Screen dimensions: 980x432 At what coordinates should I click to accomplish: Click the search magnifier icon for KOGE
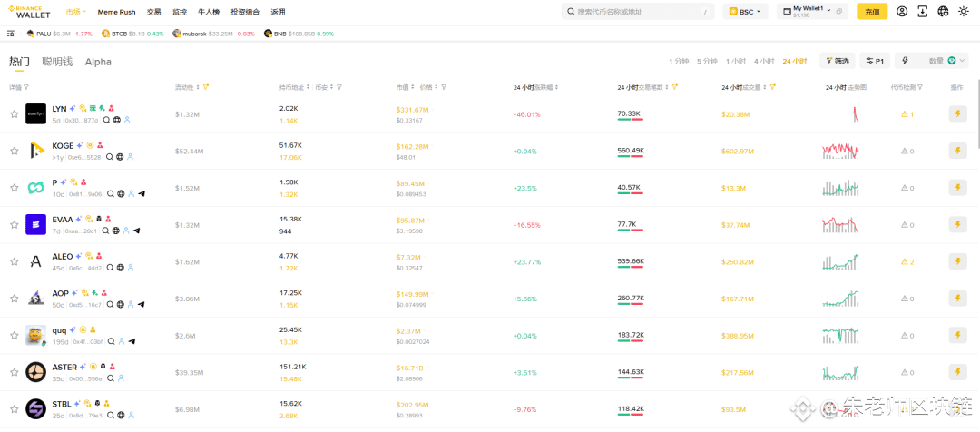[110, 157]
